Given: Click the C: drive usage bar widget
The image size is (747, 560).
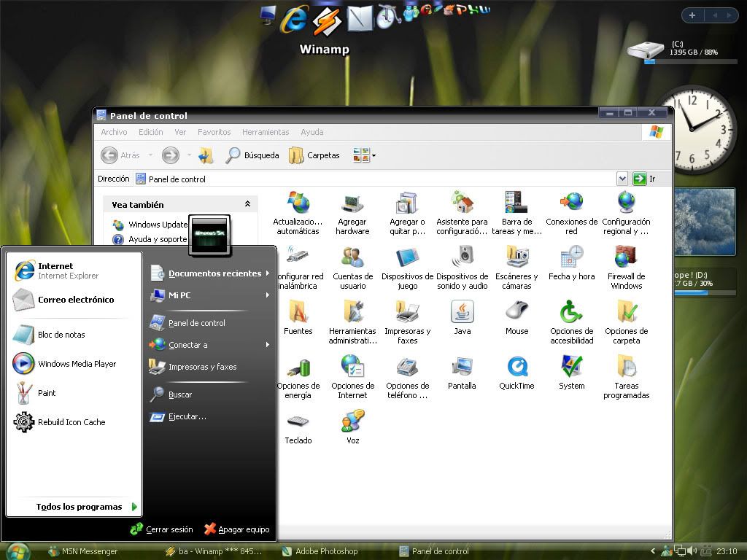Looking at the screenshot, I should 691,61.
